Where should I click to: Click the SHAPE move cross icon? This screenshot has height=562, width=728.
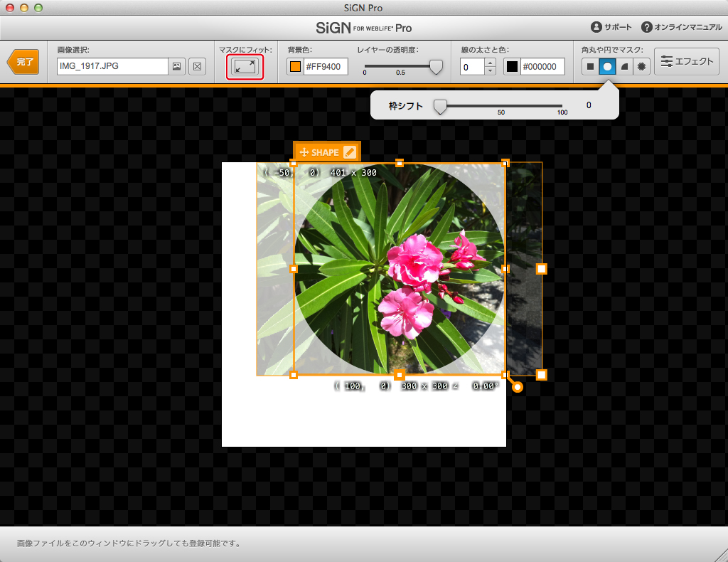(x=304, y=152)
